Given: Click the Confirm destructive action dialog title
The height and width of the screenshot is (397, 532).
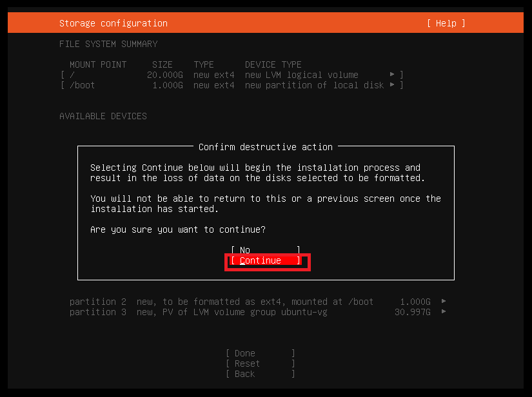Looking at the screenshot, I should [x=265, y=147].
